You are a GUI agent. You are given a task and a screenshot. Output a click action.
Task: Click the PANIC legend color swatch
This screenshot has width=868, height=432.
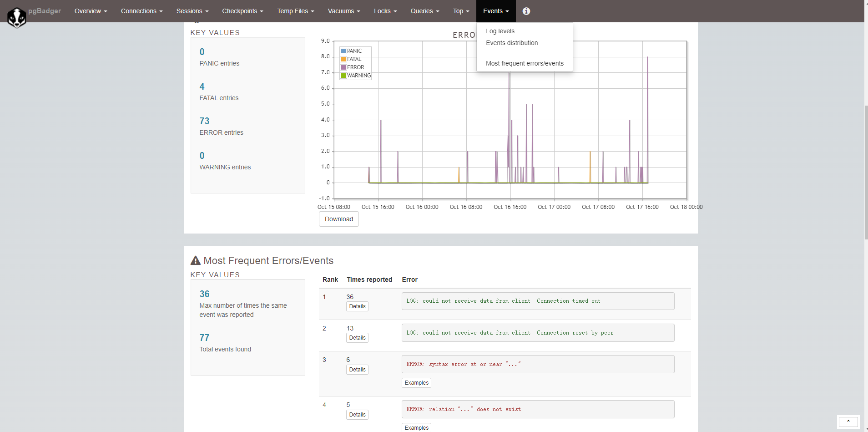click(x=343, y=51)
